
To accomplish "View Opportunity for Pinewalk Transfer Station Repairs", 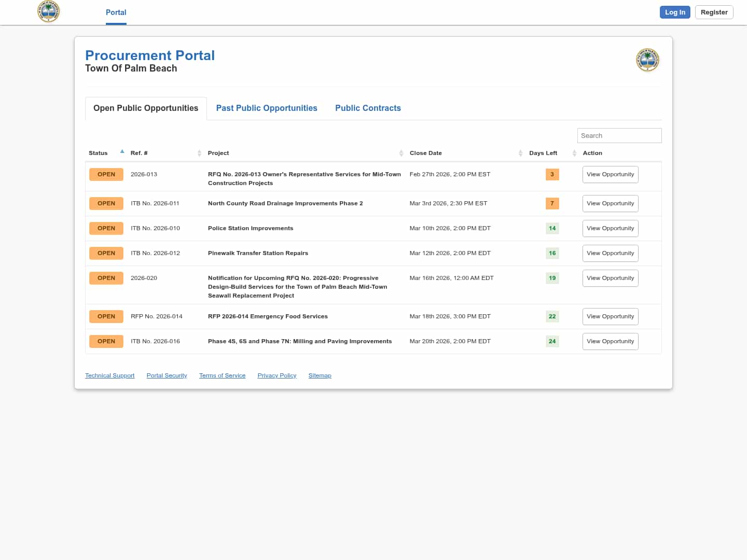I will (610, 254).
